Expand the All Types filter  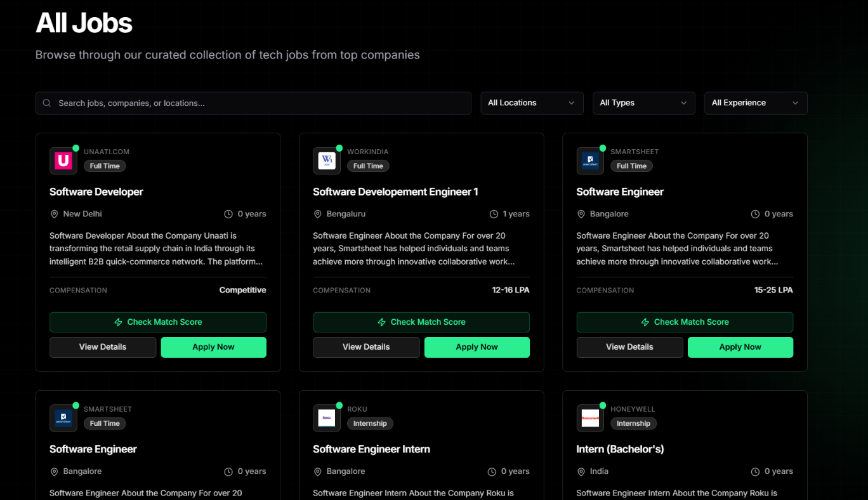pyautogui.click(x=643, y=103)
